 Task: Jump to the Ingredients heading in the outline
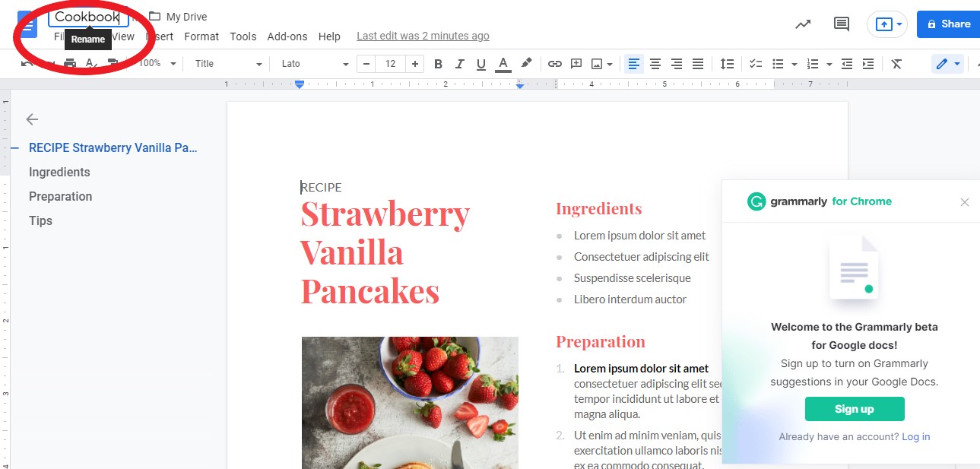tap(59, 172)
